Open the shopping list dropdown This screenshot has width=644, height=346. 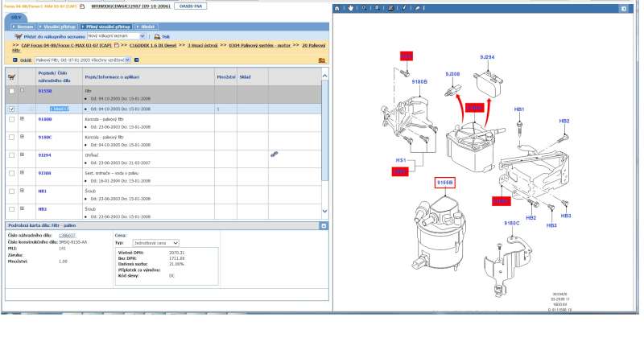(x=142, y=36)
